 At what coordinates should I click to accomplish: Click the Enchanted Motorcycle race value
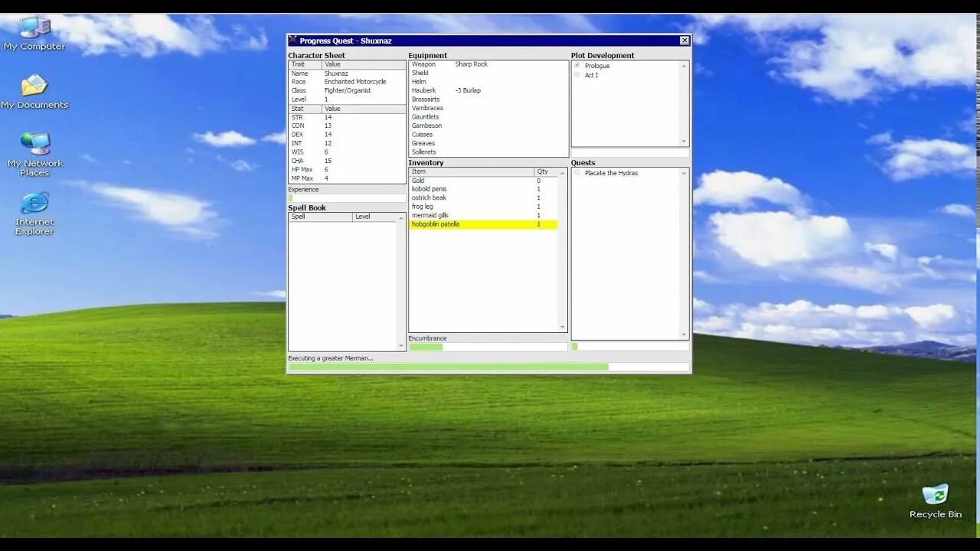coord(355,82)
